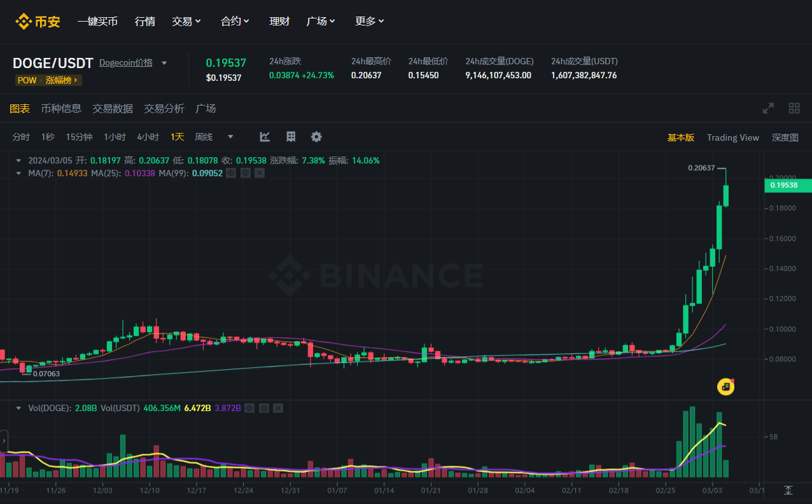Open MA indicator settings gear
The height and width of the screenshot is (504, 812).
pyautogui.click(x=245, y=172)
